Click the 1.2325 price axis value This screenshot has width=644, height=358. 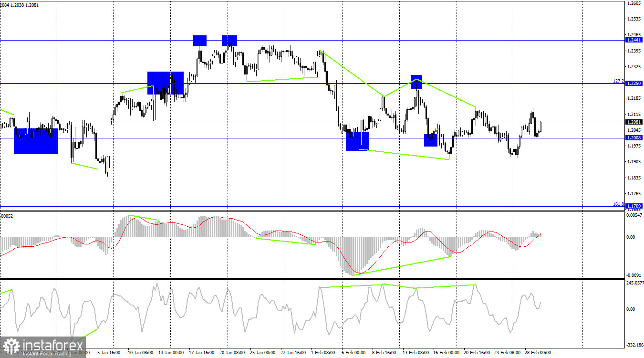coord(634,66)
